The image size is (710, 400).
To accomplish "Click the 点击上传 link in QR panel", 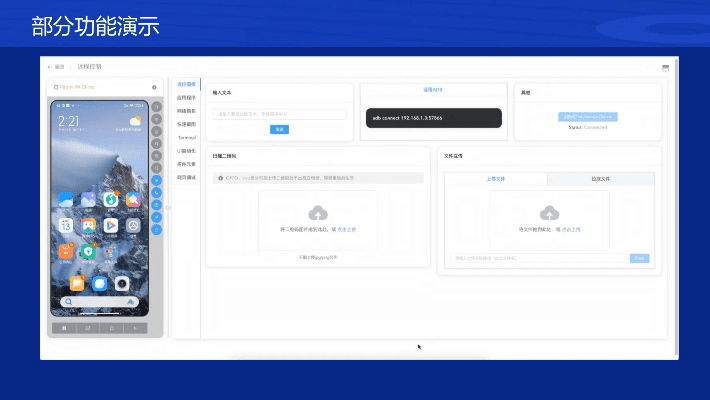I will (x=346, y=230).
